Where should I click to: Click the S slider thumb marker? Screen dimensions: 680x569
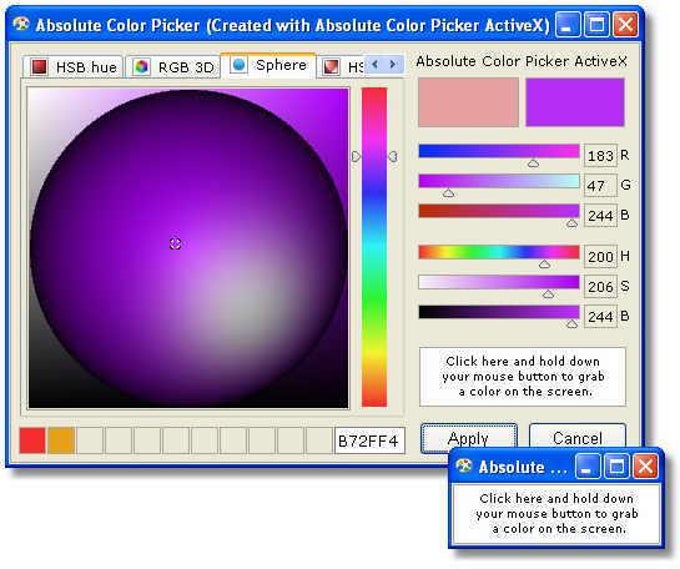[549, 294]
